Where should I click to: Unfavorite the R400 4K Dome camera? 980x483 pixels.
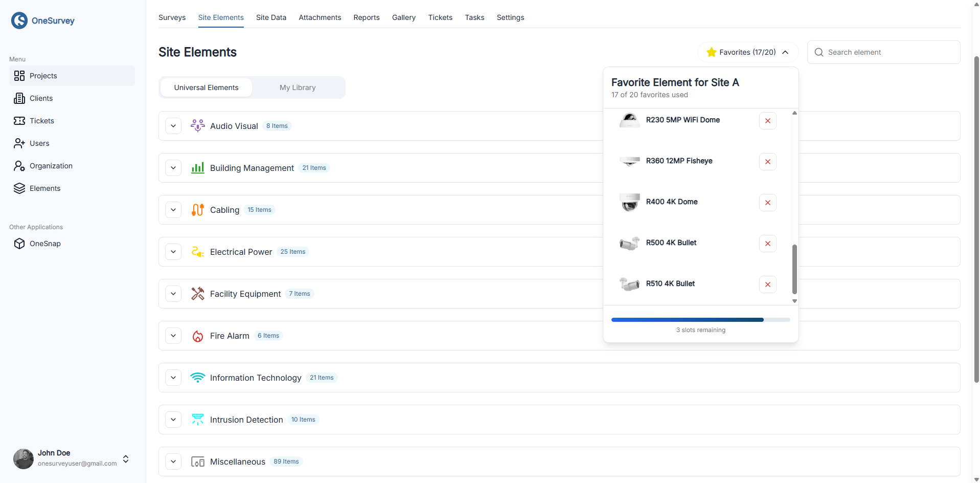767,202
